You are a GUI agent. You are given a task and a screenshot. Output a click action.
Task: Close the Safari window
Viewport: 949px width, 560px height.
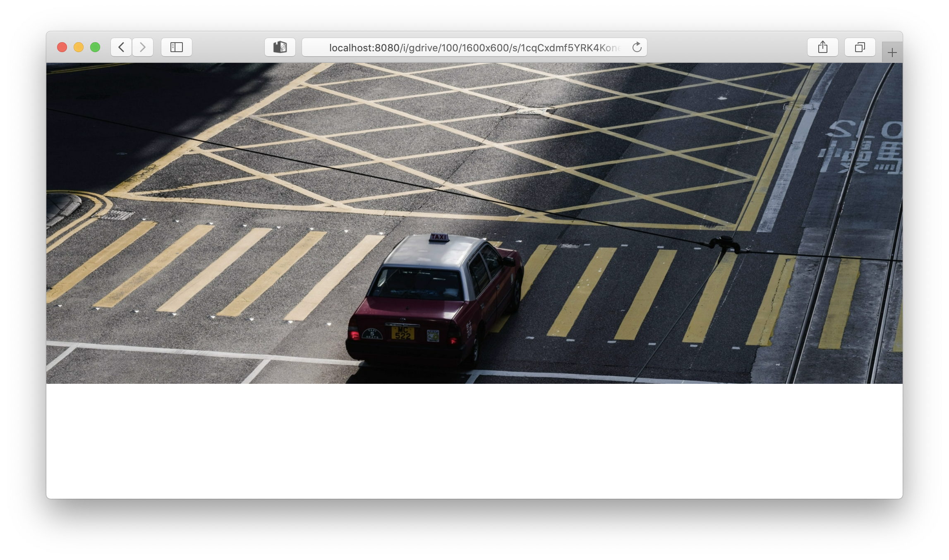coord(62,47)
